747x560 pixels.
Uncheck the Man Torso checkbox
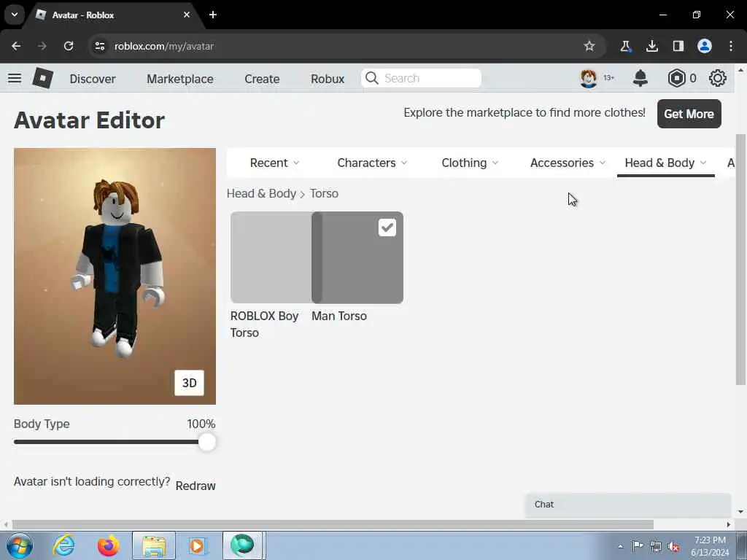click(x=387, y=227)
